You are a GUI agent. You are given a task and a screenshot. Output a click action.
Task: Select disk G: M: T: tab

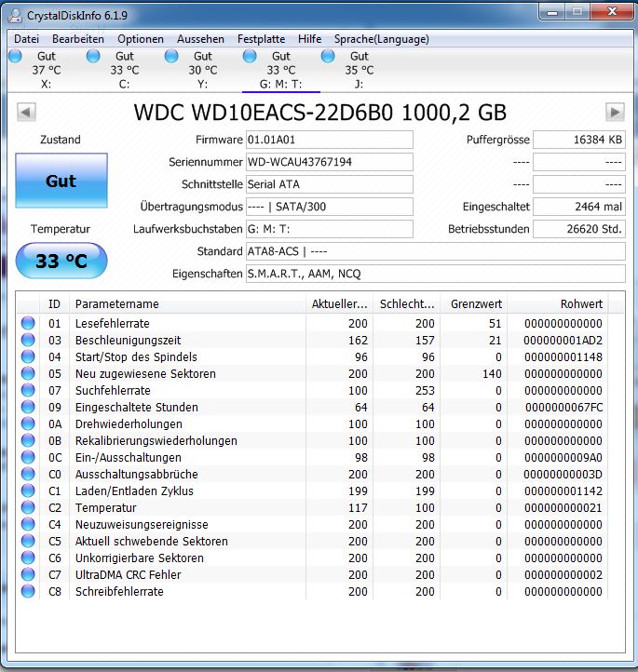281,70
